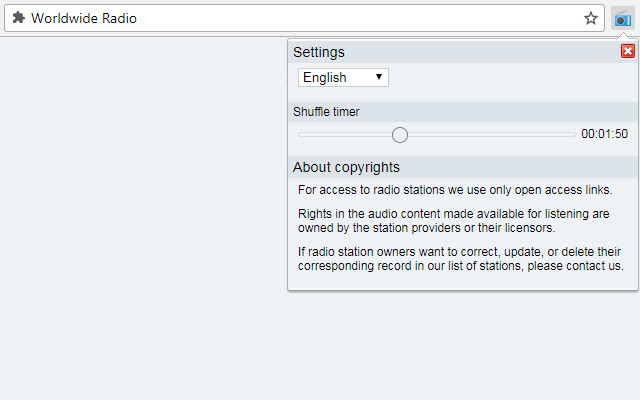Click the language dropdown arrow
The image size is (640, 400).
pyautogui.click(x=379, y=77)
